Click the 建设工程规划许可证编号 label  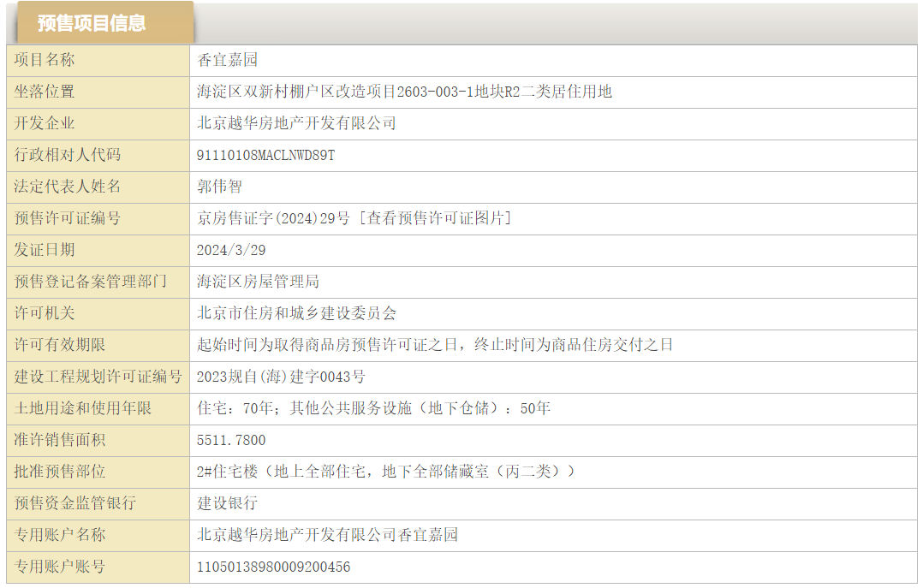(x=98, y=377)
